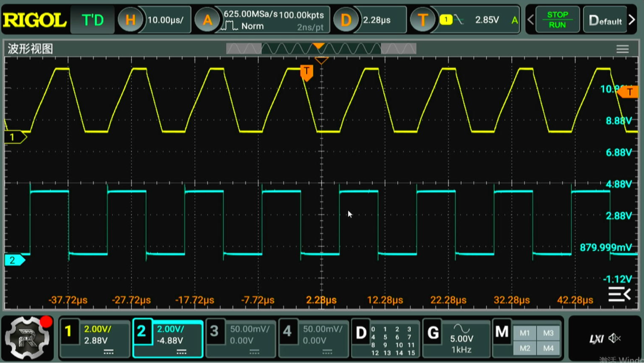Screen dimensions: 644x363
Task: Click the right arrow beside Default
Action: coord(632,20)
